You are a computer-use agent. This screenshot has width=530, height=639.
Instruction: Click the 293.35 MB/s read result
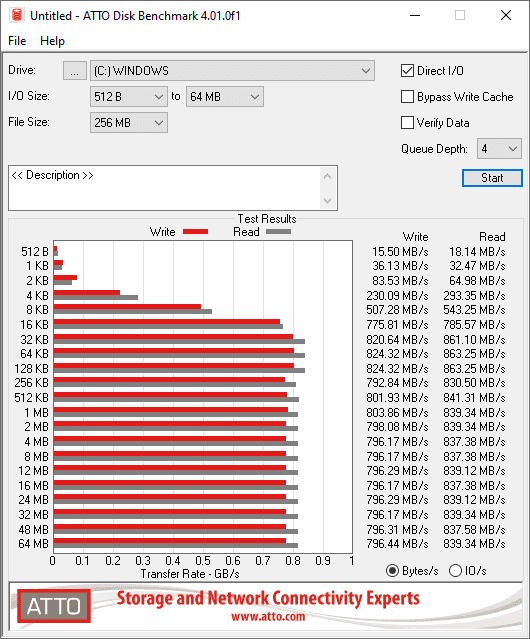tap(474, 295)
